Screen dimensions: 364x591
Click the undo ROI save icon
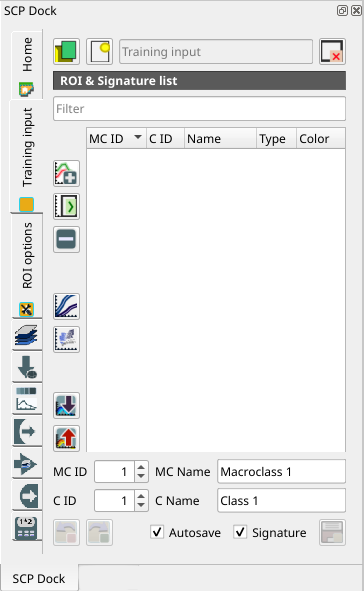pos(66,533)
